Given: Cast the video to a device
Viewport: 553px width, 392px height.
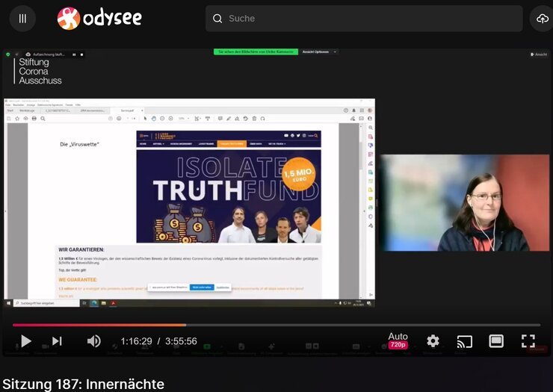Looking at the screenshot, I should click(465, 341).
